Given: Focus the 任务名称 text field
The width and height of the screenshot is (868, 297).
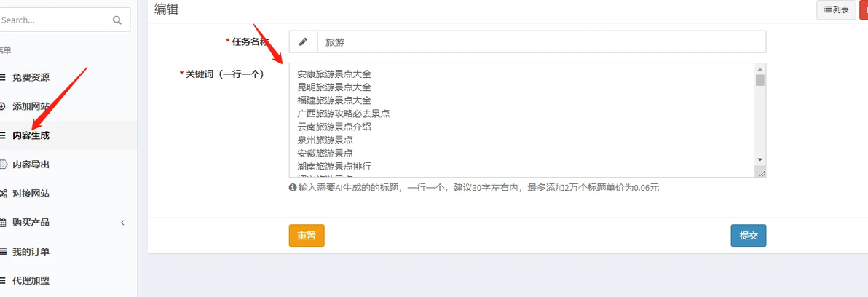Looking at the screenshot, I should click(540, 42).
